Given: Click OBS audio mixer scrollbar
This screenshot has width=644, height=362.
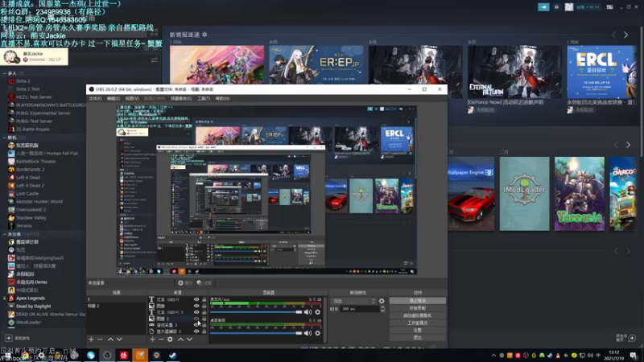Looking at the screenshot, I should coord(325,320).
